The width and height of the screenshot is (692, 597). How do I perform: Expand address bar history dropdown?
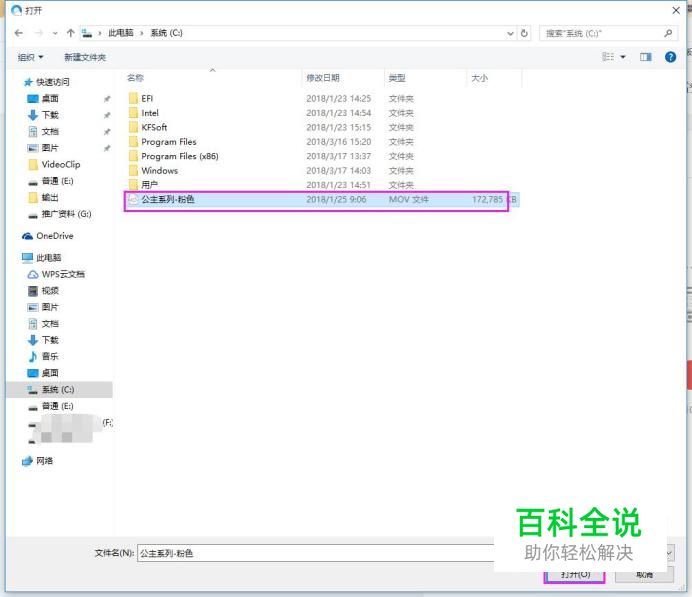pyautogui.click(x=510, y=34)
